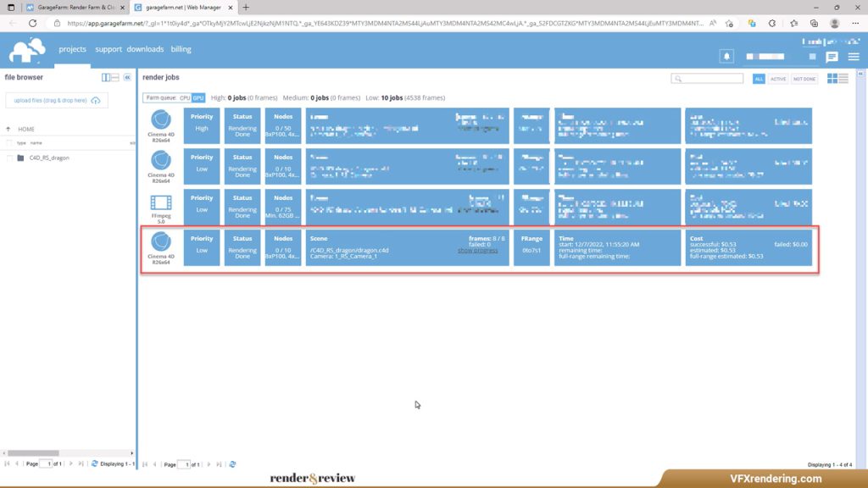Refresh the render jobs list
The height and width of the screenshot is (488, 868).
click(232, 464)
